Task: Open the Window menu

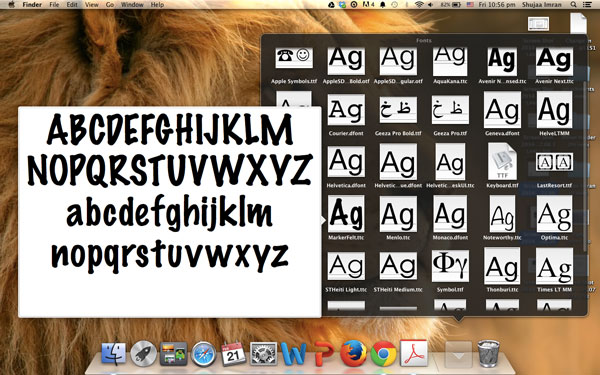Action: (x=132, y=5)
